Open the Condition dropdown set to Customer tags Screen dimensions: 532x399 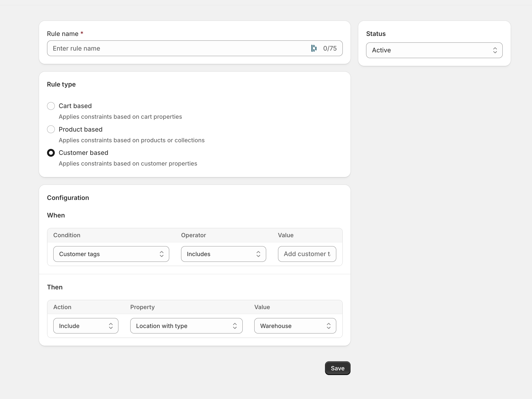pos(111,254)
